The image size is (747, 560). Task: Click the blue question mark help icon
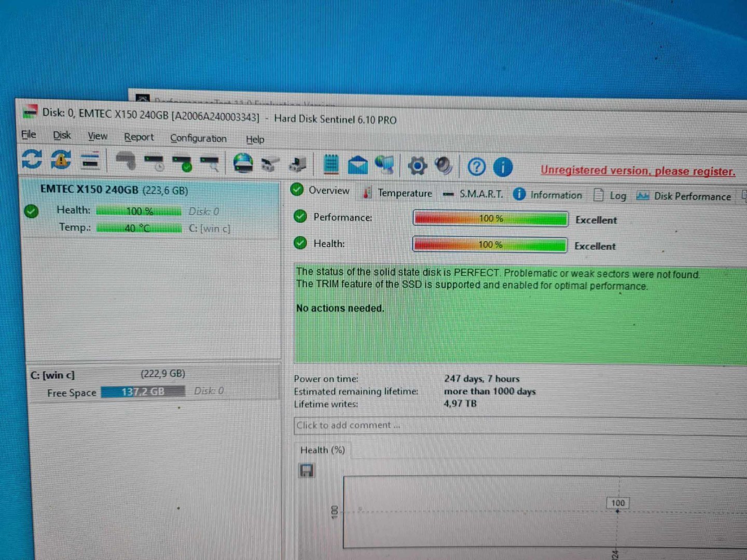[477, 167]
